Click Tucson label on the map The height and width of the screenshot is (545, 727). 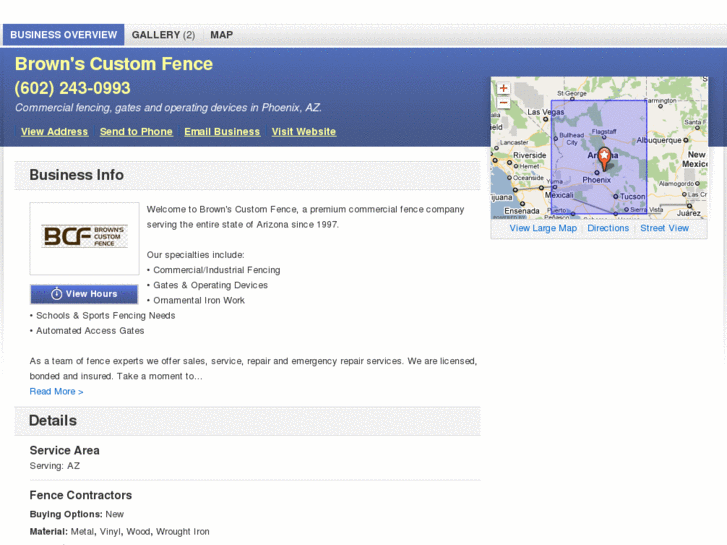tap(632, 196)
